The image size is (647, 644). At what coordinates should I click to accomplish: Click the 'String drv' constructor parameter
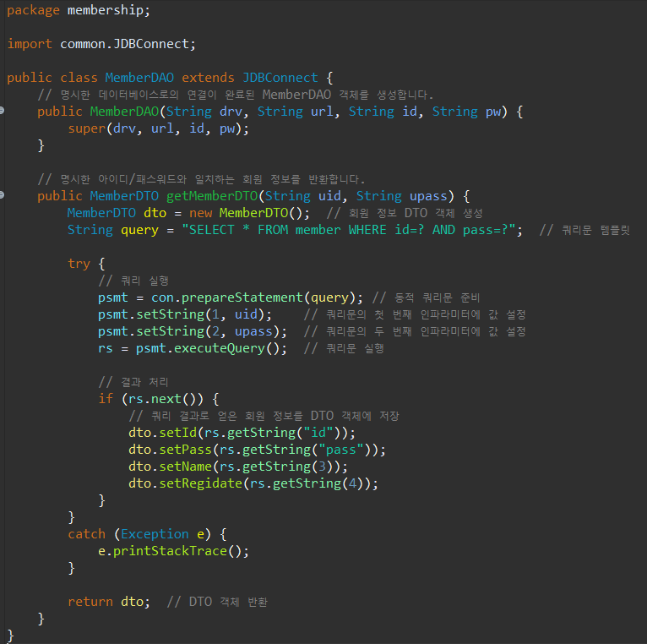tap(204, 112)
